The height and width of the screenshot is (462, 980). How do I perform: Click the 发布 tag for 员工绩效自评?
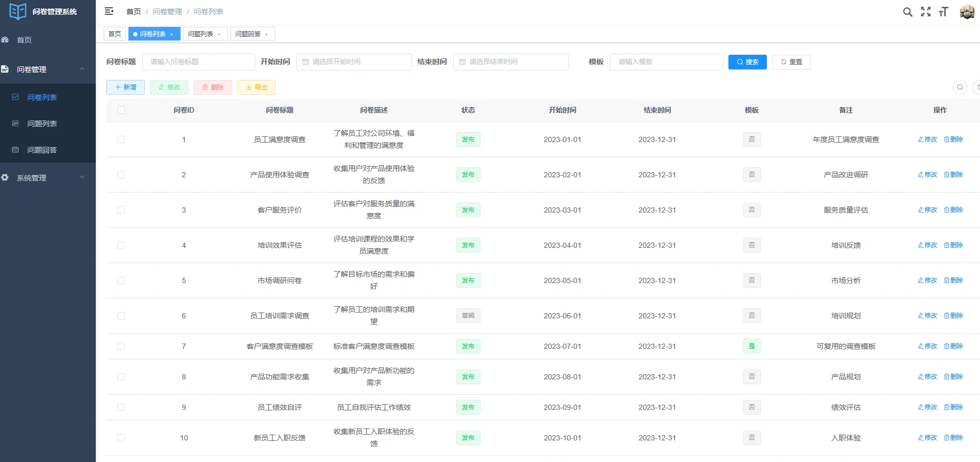[468, 407]
